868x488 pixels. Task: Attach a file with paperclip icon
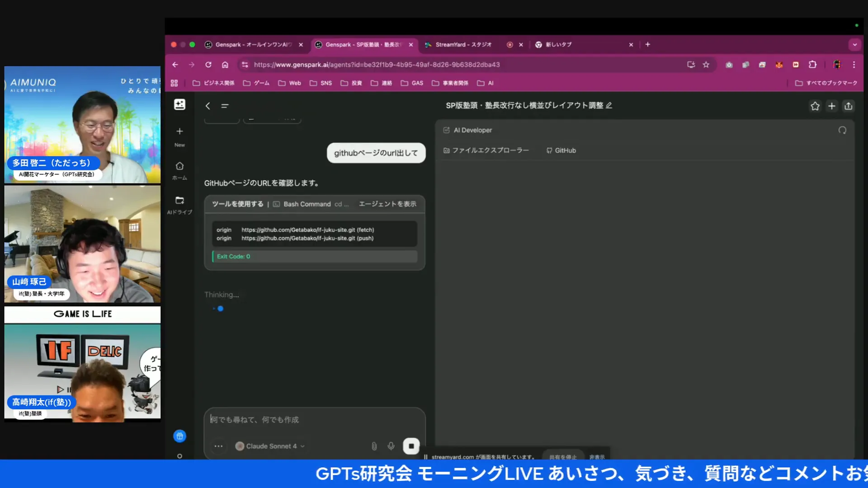374,446
